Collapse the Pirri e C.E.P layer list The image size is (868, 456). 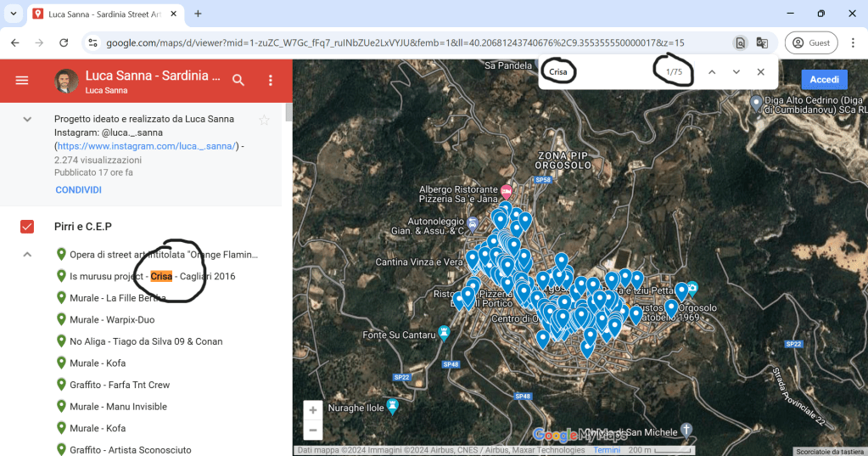(x=27, y=254)
